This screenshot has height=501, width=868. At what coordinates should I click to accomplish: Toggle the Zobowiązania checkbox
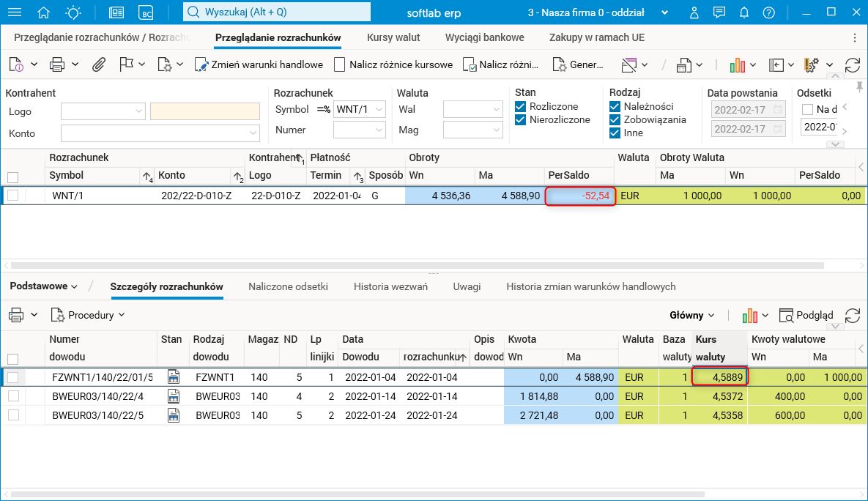pyautogui.click(x=615, y=120)
